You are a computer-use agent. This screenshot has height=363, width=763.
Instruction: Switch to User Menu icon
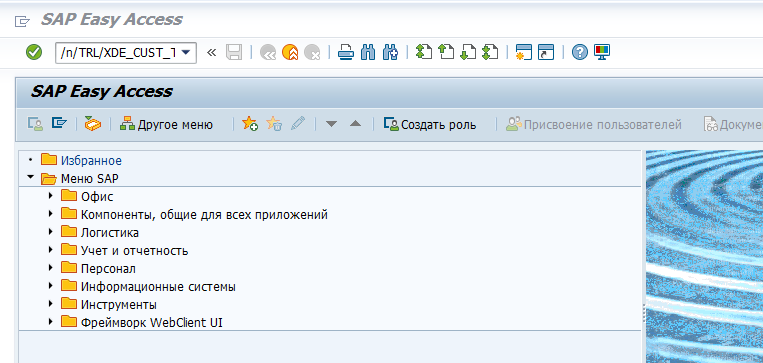[35, 124]
